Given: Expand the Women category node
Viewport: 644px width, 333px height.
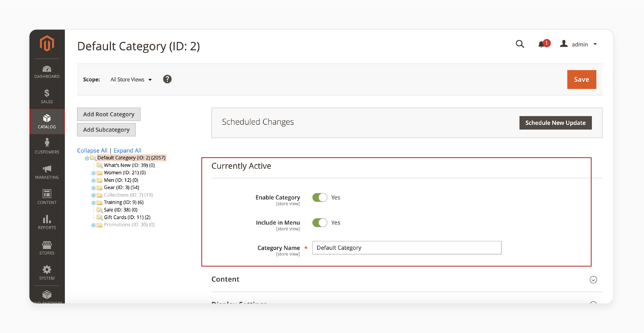Looking at the screenshot, I should [x=93, y=173].
